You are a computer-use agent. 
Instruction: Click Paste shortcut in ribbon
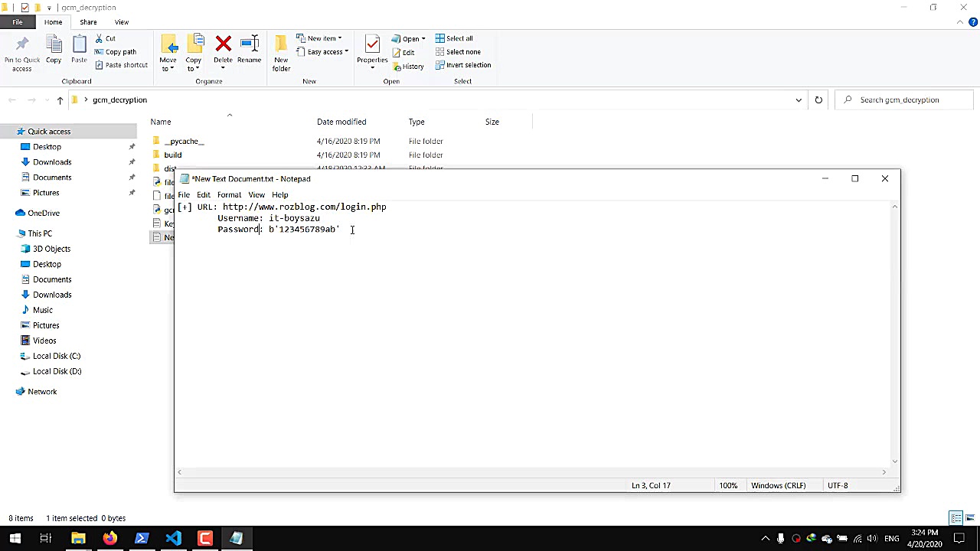(121, 65)
